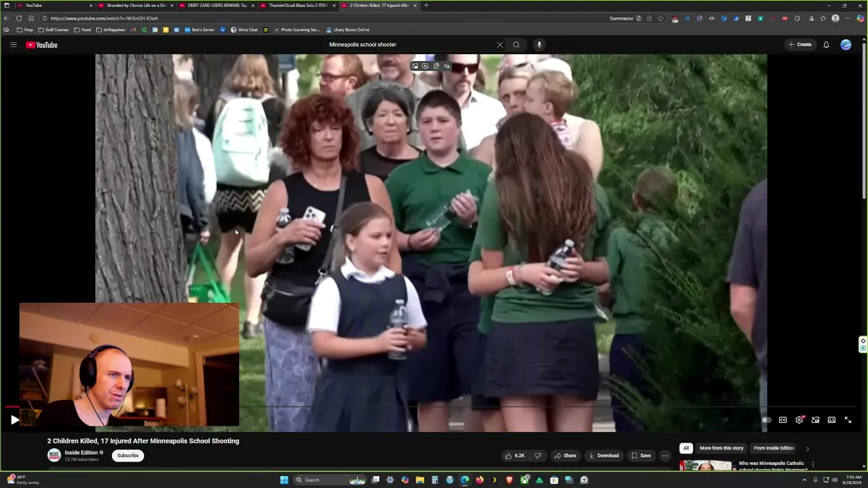Open the Golf Courses bookmarks folder

54,30
